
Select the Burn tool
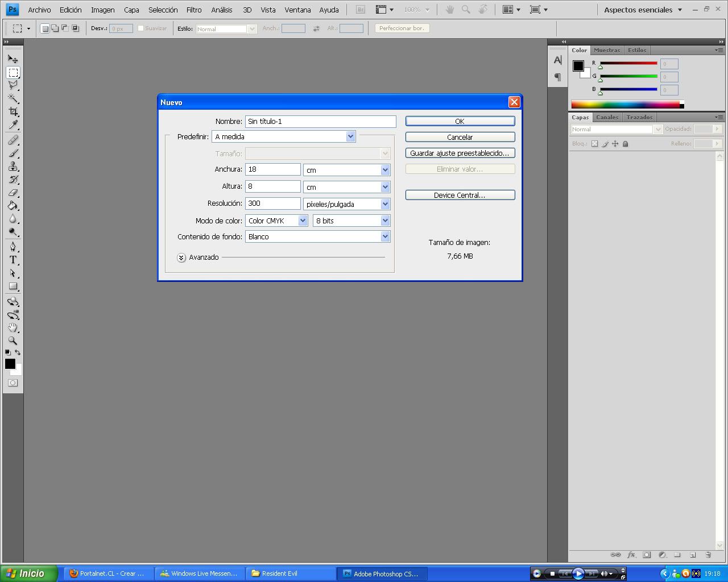click(x=13, y=231)
